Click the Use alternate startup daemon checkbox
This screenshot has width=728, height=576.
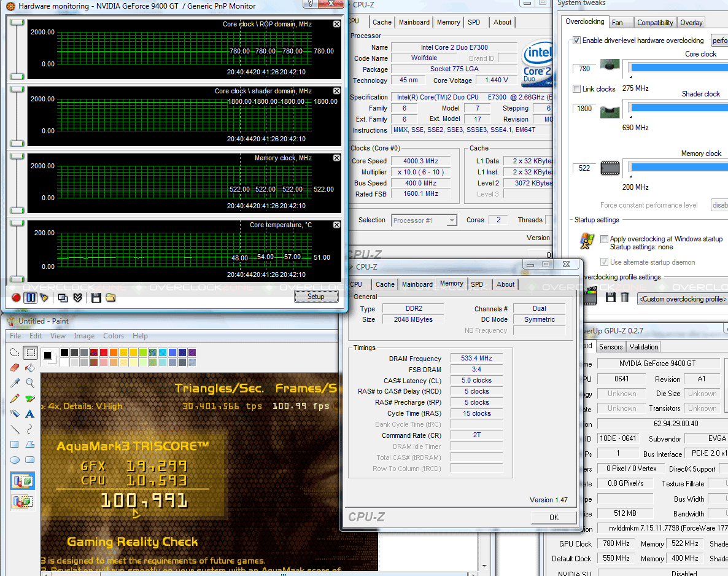604,262
